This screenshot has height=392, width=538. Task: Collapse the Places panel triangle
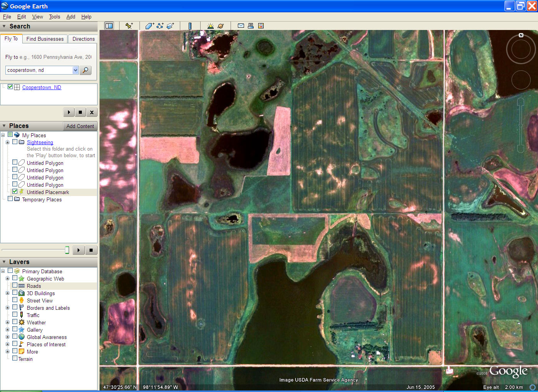(x=4, y=126)
